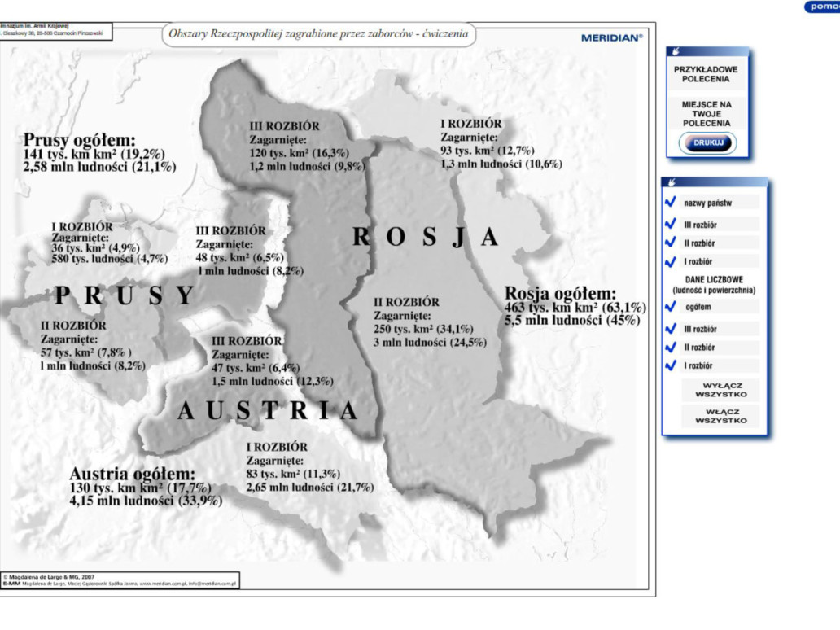The width and height of the screenshot is (840, 630).
Task: Disable I rozbiór map layer above DANE LICZBOWE
Action: [671, 262]
